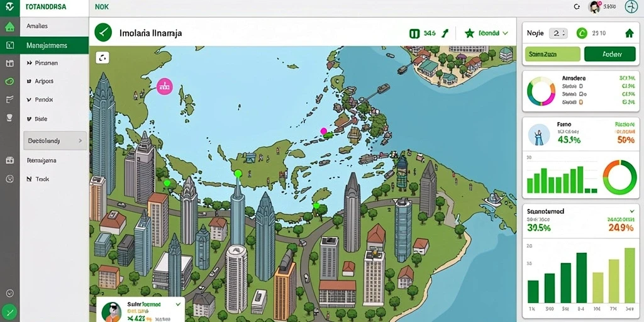Click the light green Saimn Zaan button
Image resolution: width=644 pixels, height=322 pixels.
(552, 54)
